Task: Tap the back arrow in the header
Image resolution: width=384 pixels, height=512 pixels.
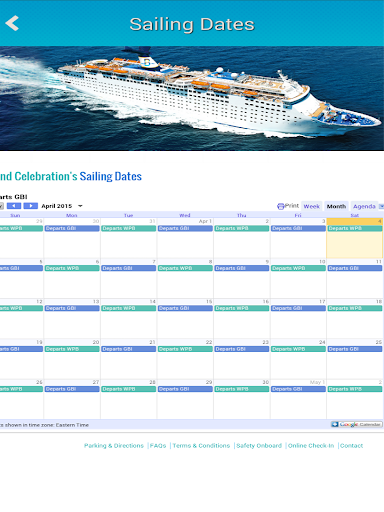Action: 12,23
